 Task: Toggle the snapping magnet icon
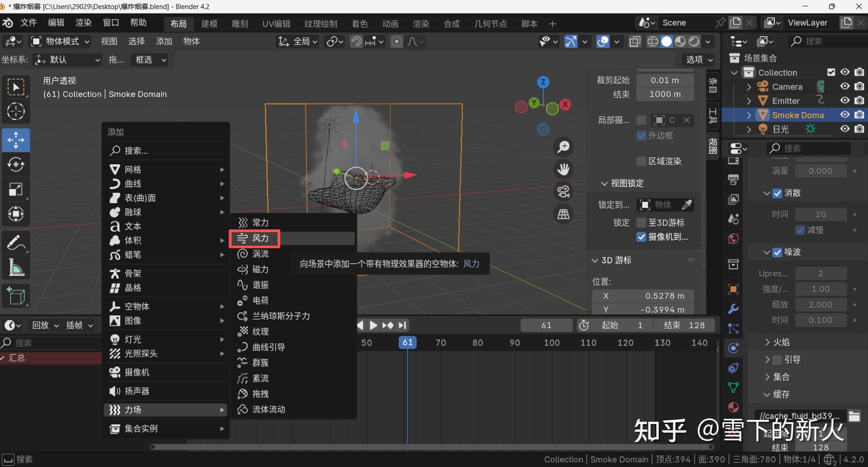[356, 41]
